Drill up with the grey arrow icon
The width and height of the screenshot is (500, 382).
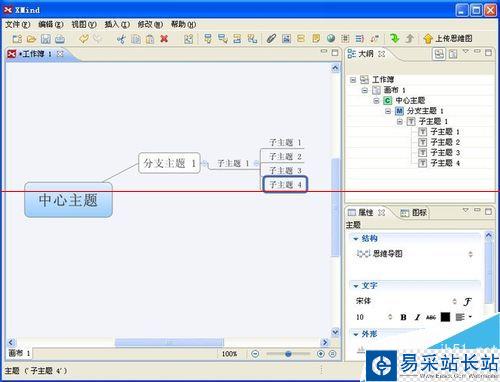click(410, 39)
